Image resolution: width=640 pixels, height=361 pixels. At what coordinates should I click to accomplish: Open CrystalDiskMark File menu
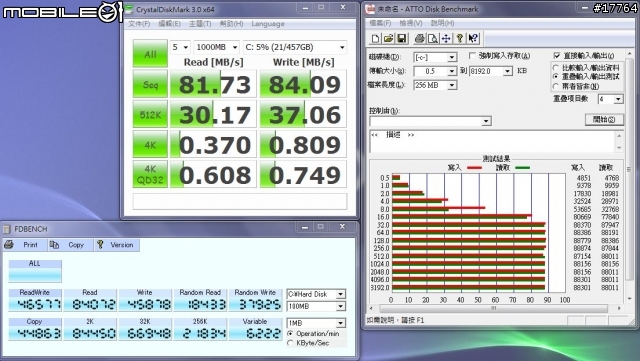point(139,24)
